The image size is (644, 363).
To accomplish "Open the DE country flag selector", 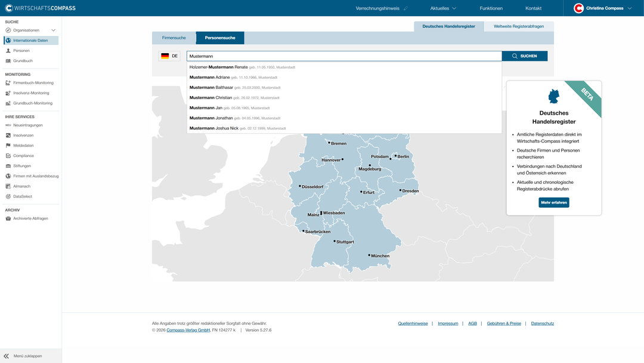I will pyautogui.click(x=169, y=56).
